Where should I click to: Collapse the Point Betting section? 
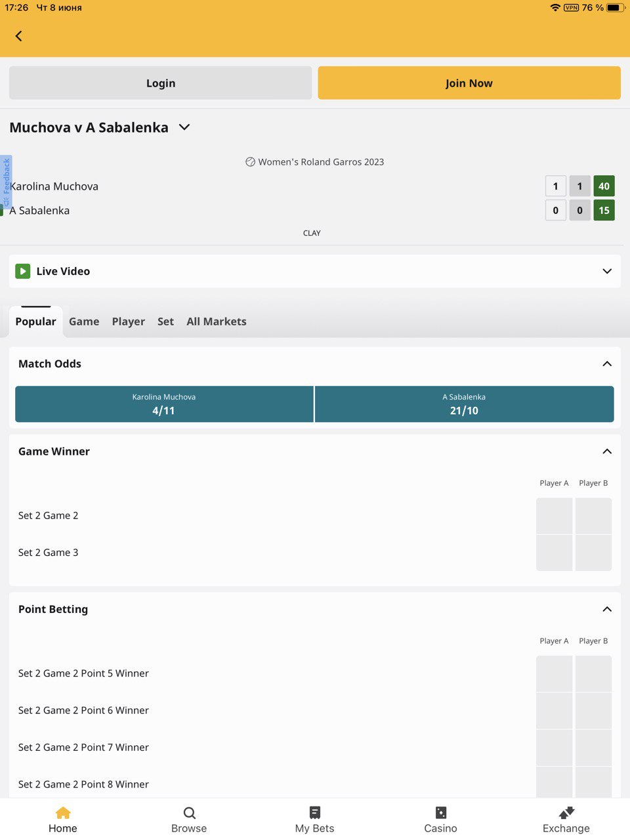pyautogui.click(x=607, y=609)
